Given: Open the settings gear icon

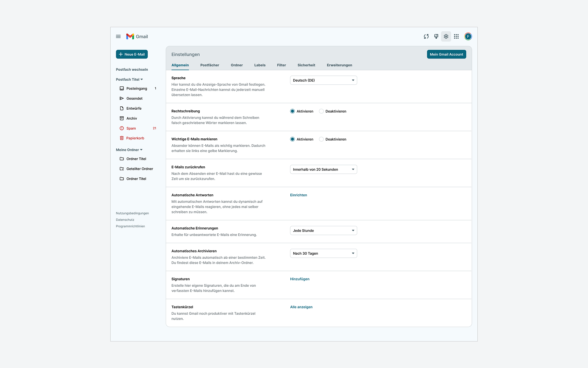Looking at the screenshot, I should coord(446,36).
